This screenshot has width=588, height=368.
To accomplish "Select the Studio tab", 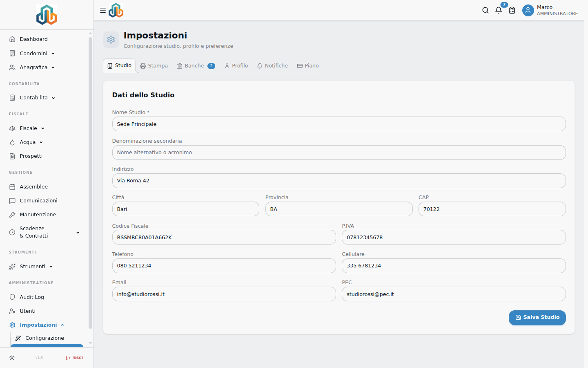I will tap(119, 65).
